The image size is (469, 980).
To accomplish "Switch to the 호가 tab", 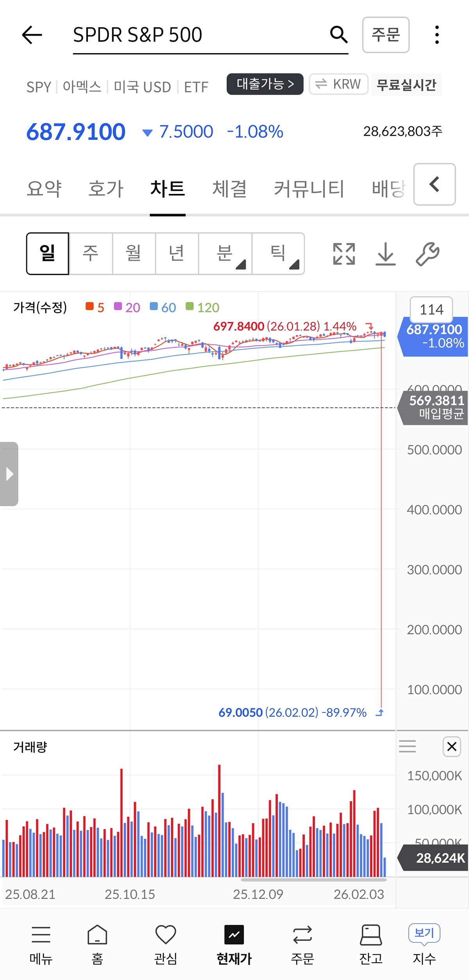I will (x=106, y=189).
